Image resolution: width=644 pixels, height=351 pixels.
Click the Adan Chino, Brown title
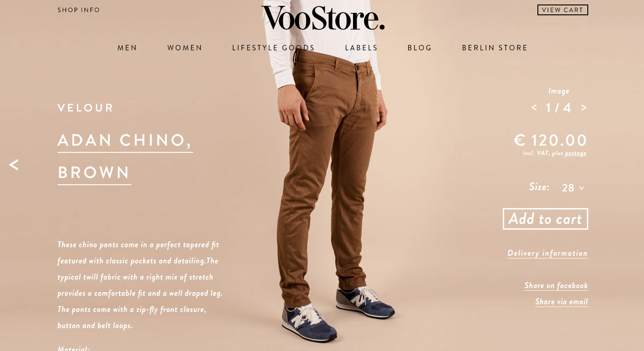click(x=125, y=156)
